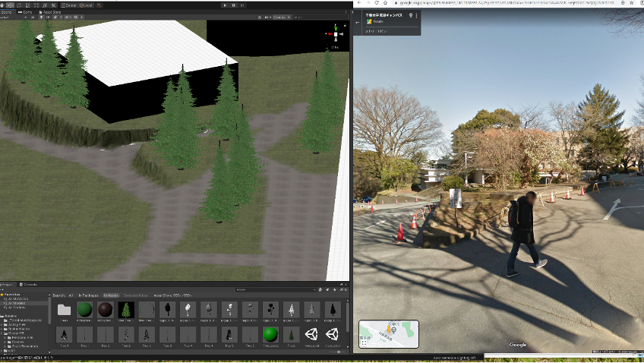Screen dimensions: 644x363
Task: Select the Transform tool in Unity toolbar
Action: pos(45,5)
